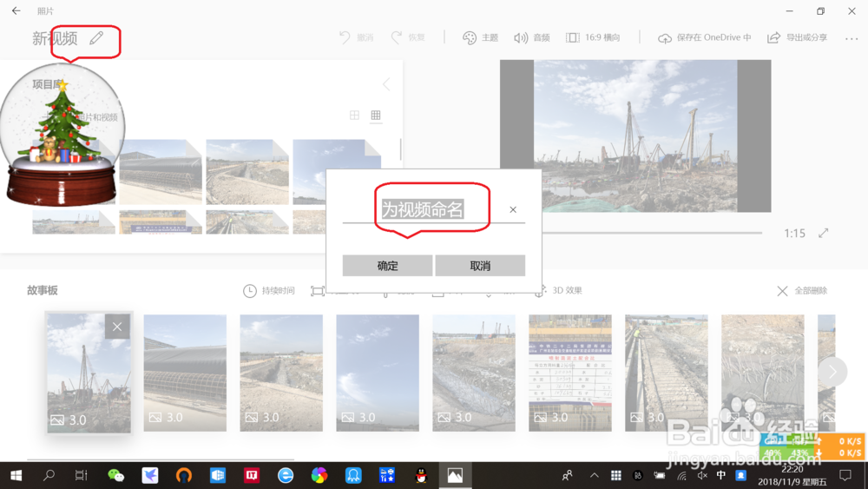
Task: Open WeChat from the taskbar
Action: [x=115, y=475]
